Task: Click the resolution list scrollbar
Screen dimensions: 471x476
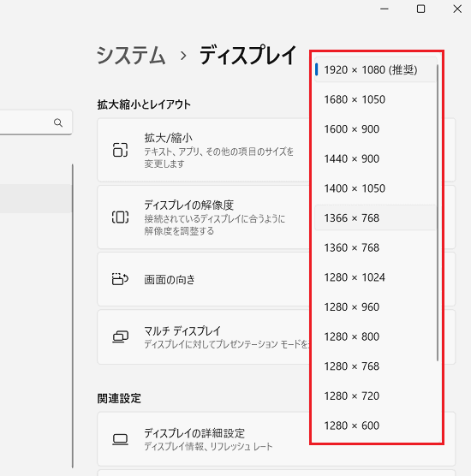Action: tap(438, 212)
